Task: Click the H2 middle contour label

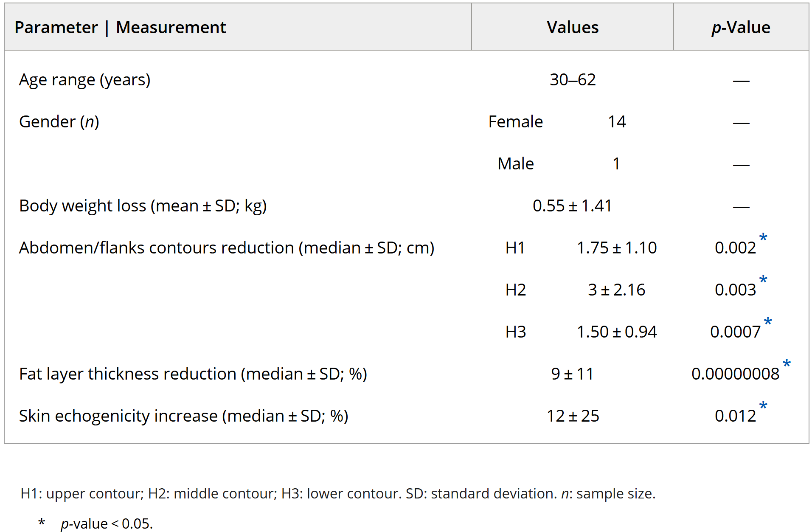Action: click(x=515, y=290)
